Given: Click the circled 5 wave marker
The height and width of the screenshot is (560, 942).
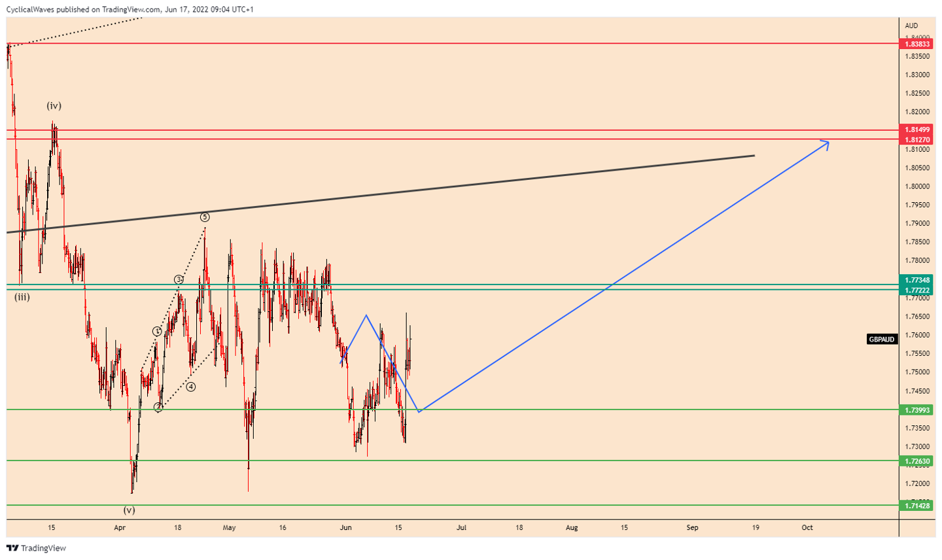Looking at the screenshot, I should click(x=205, y=217).
